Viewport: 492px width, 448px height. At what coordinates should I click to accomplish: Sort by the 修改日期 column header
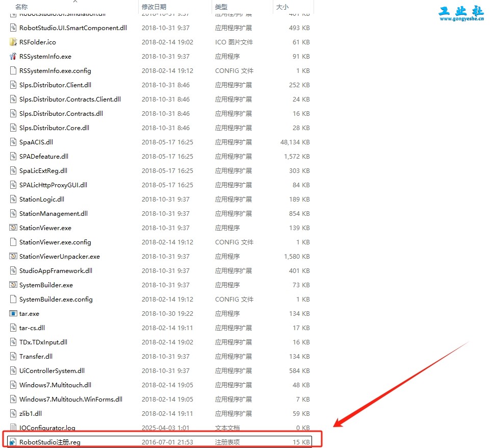pos(154,7)
